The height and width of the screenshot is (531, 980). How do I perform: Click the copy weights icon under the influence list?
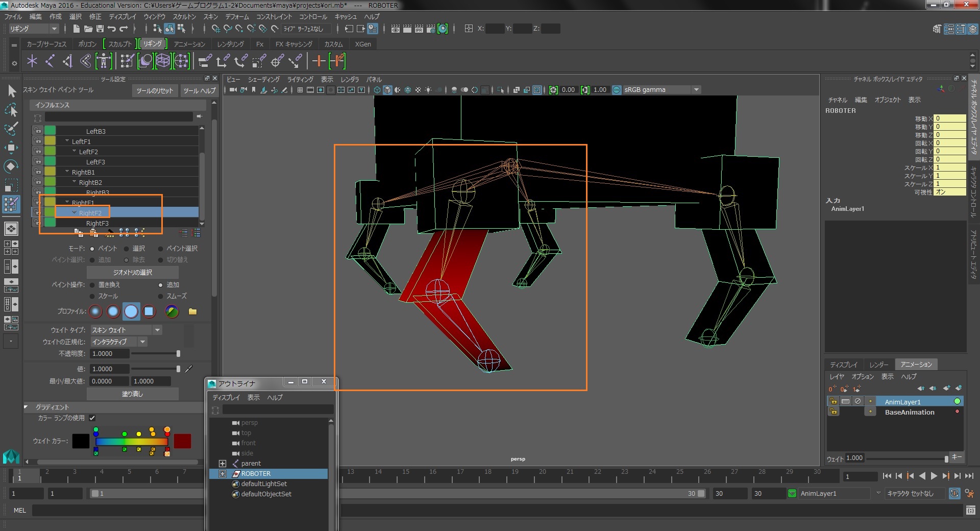tap(79, 233)
